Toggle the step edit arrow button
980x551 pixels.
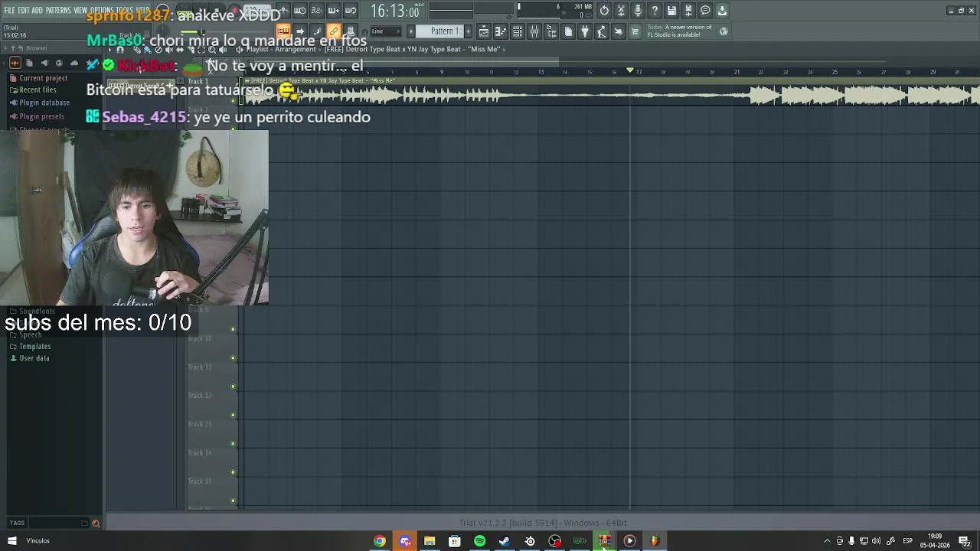[300, 31]
